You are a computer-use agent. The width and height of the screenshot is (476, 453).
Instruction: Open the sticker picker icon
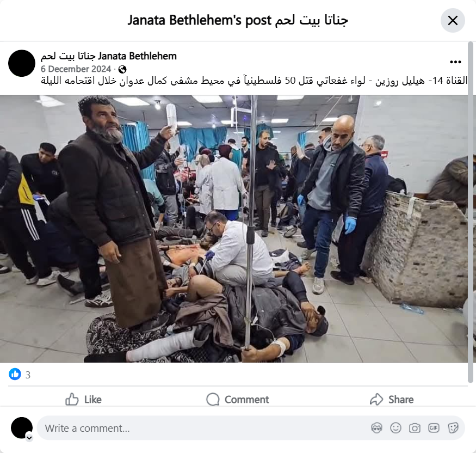pyautogui.click(x=453, y=428)
